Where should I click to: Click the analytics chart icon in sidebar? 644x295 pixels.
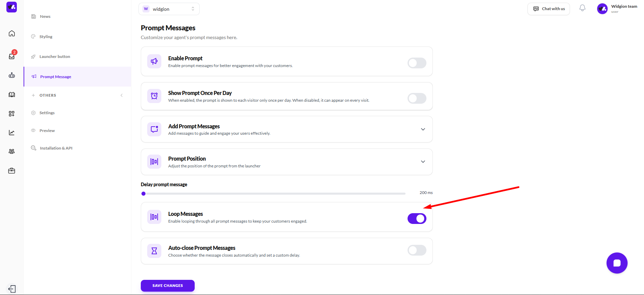[12, 133]
